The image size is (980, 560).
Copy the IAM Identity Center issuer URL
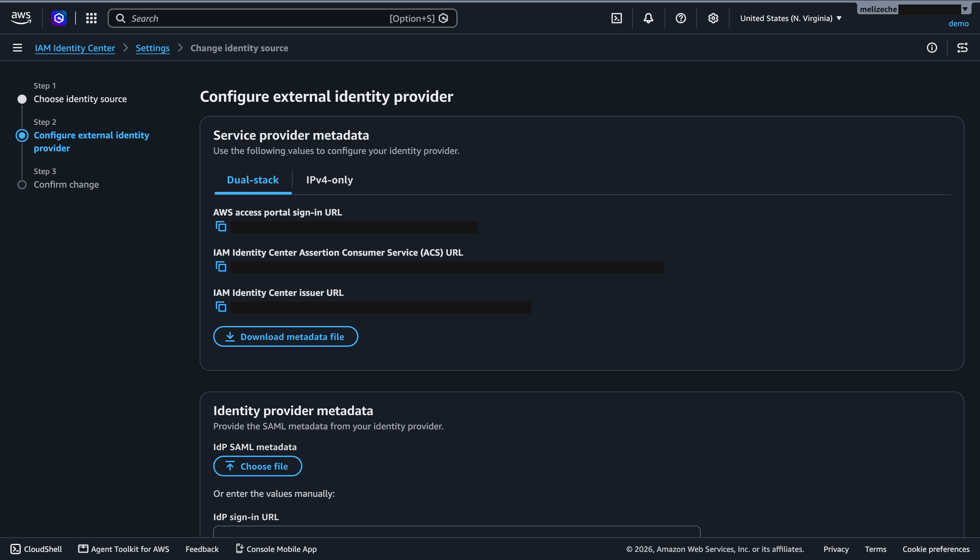click(x=221, y=307)
